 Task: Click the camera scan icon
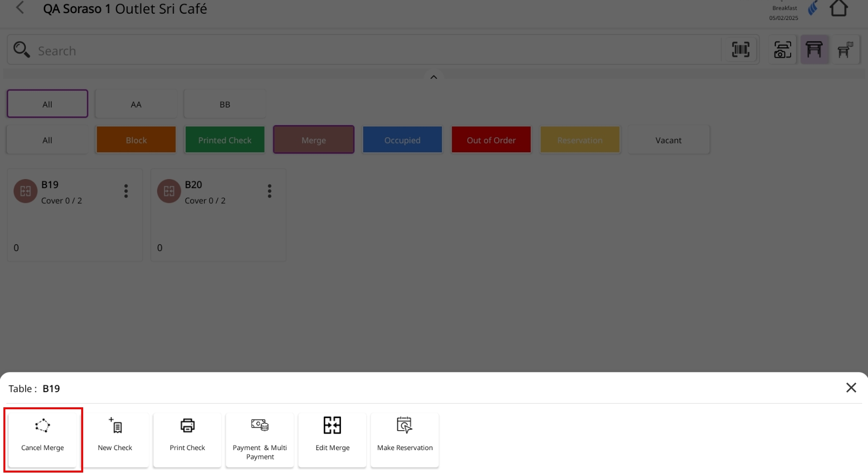782,50
